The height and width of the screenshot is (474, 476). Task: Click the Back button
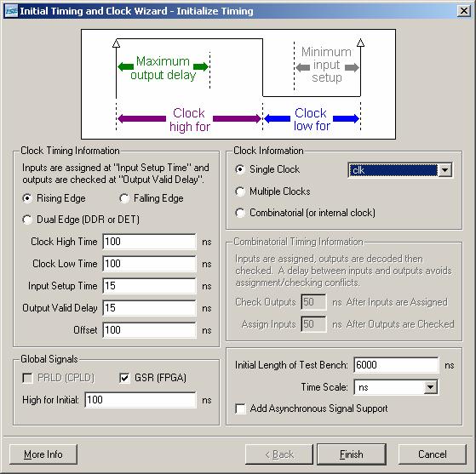(x=279, y=454)
